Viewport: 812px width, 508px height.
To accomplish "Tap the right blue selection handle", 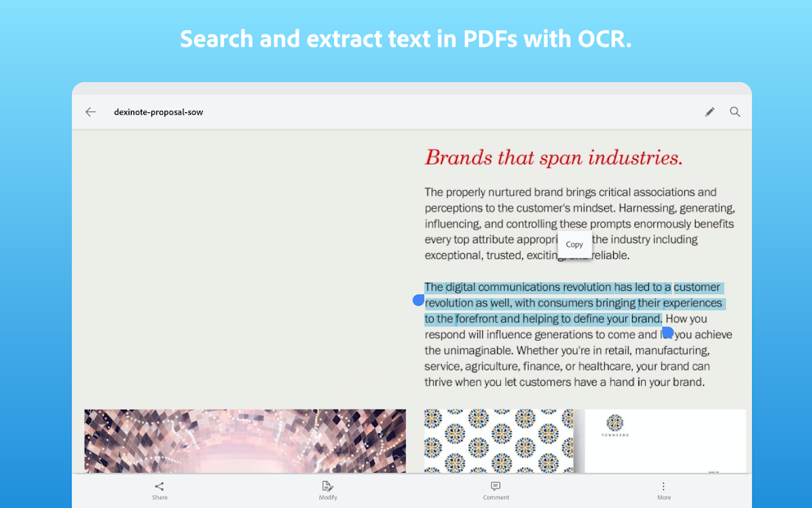I will (667, 332).
